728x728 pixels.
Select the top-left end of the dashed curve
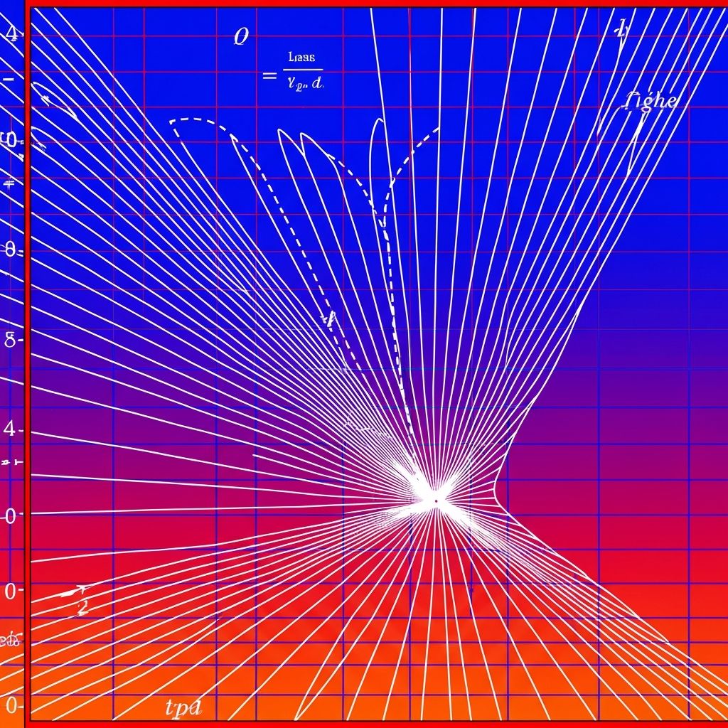point(173,123)
